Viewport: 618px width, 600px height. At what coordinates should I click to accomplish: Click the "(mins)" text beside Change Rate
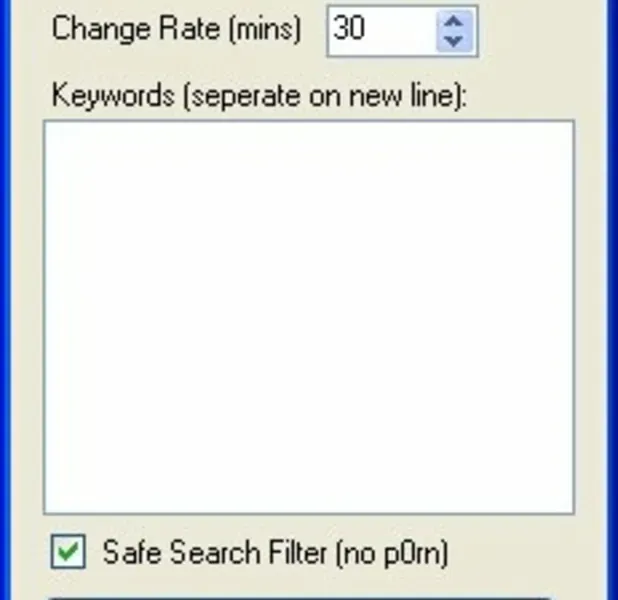click(264, 29)
